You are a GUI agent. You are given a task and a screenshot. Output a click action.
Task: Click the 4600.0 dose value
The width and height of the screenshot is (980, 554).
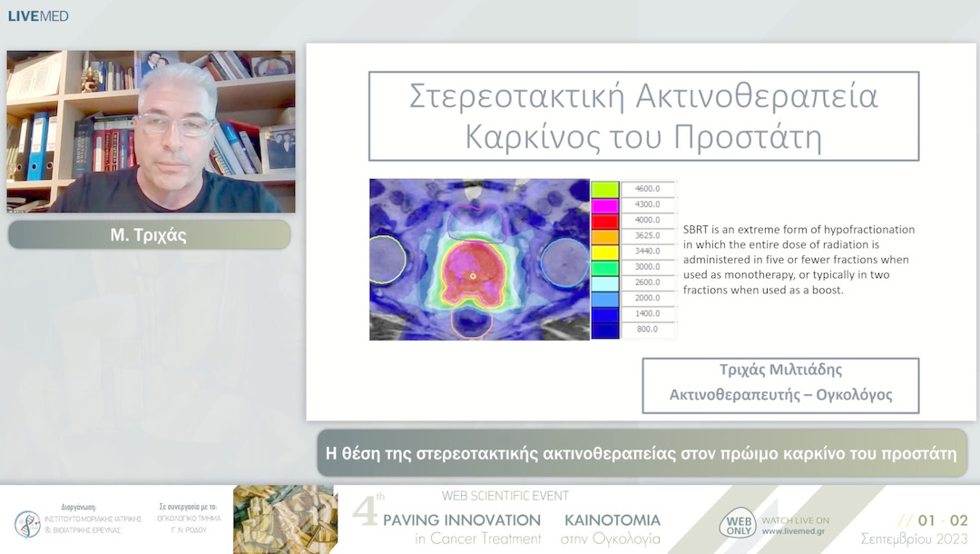click(648, 188)
